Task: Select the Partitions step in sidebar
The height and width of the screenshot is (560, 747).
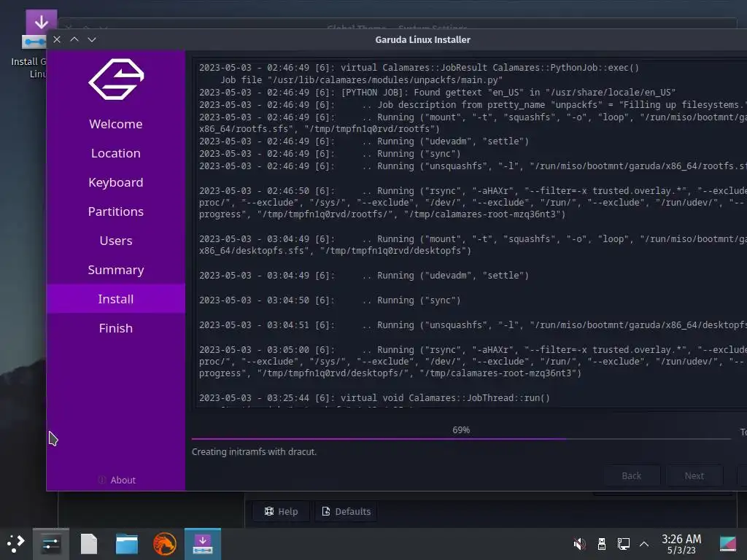Action: pyautogui.click(x=116, y=211)
